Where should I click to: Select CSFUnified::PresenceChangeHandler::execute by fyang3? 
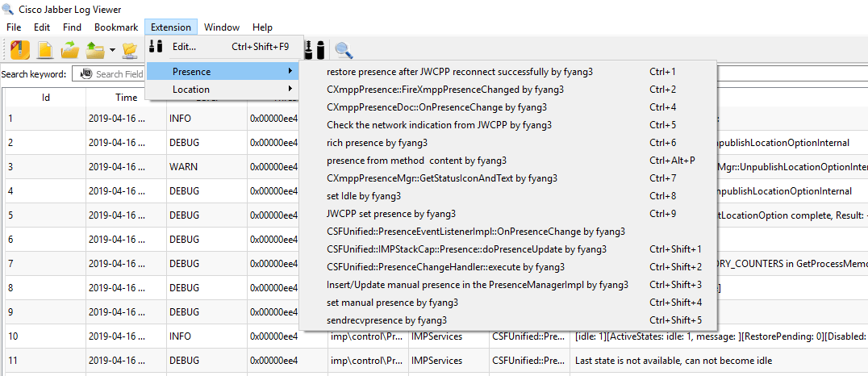point(507,266)
